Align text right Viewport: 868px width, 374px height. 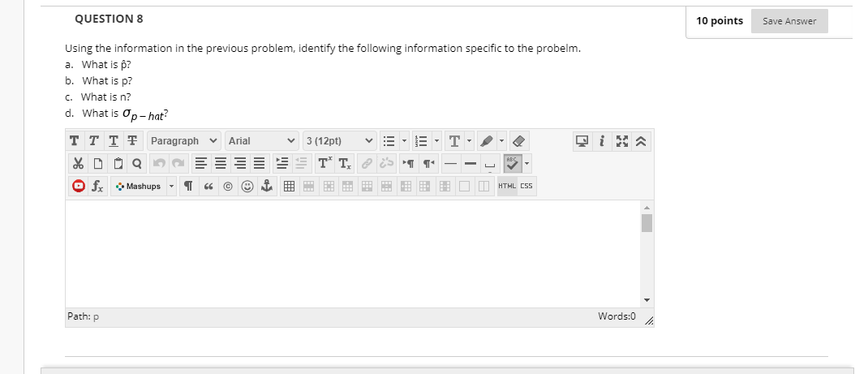(240, 164)
